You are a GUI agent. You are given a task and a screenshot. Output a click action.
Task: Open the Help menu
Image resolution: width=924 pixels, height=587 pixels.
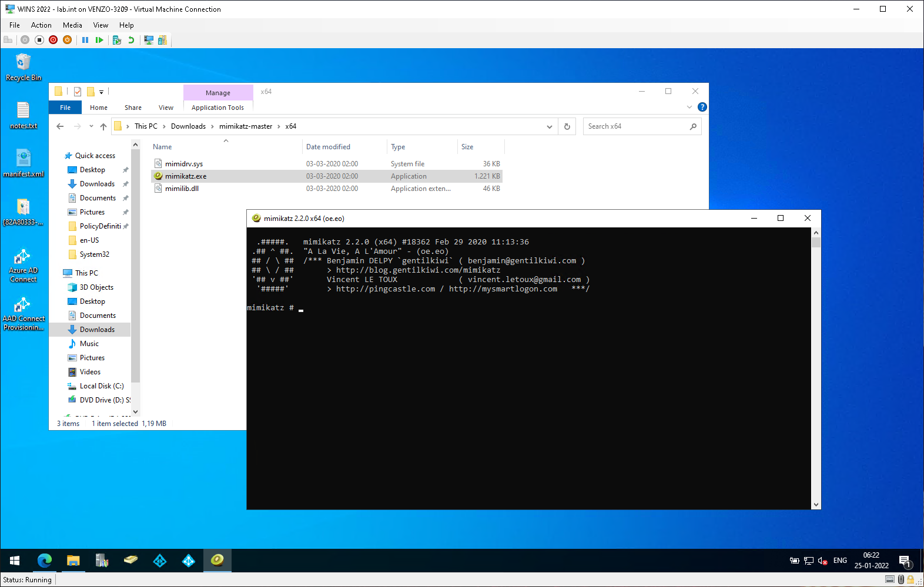click(126, 25)
